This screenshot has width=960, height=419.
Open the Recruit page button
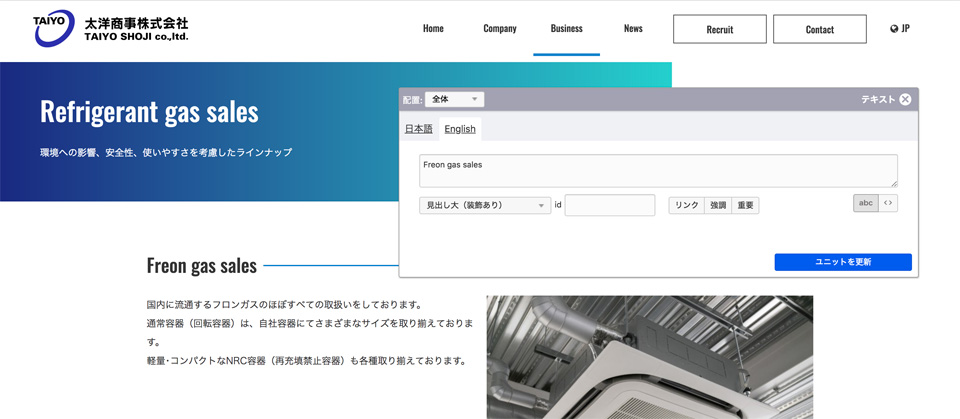719,29
